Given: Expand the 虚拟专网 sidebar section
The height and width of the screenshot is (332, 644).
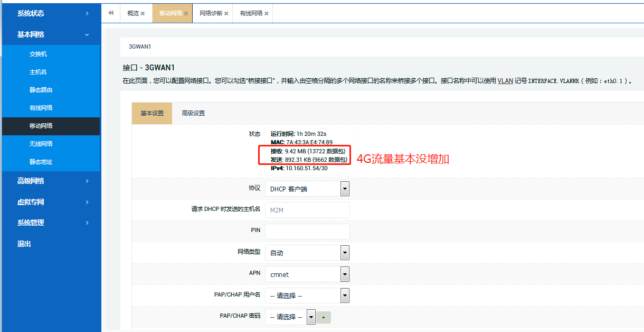Looking at the screenshot, I should [51, 202].
